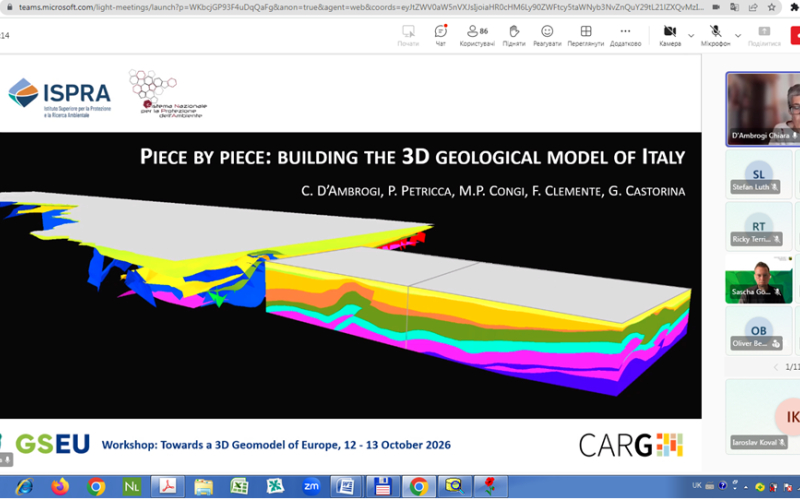This screenshot has height=500, width=800.
Task: Open Adobe Acrobat PDF from the taskbar
Action: tap(167, 487)
